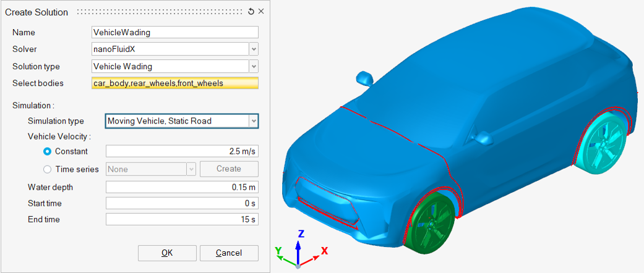Click the Name field containing VehicleWading
Screen dimensions: 644x273
pyautogui.click(x=175, y=32)
